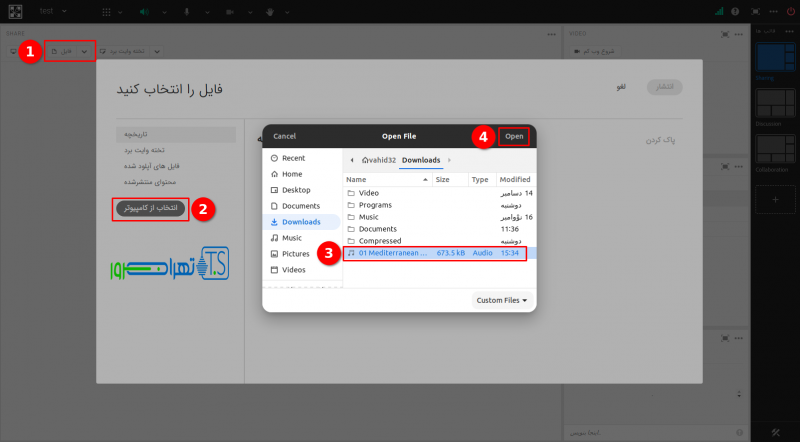Click Cancel in the Open File dialog
Viewport: 800px width, 442px height.
(284, 136)
